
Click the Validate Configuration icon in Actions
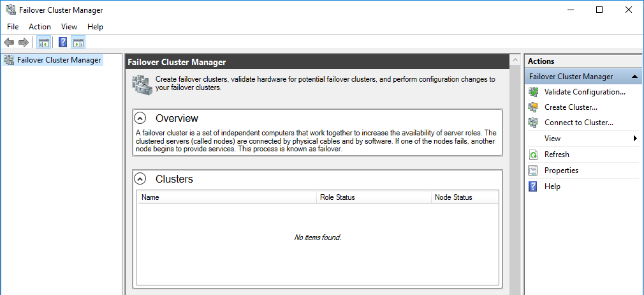533,92
